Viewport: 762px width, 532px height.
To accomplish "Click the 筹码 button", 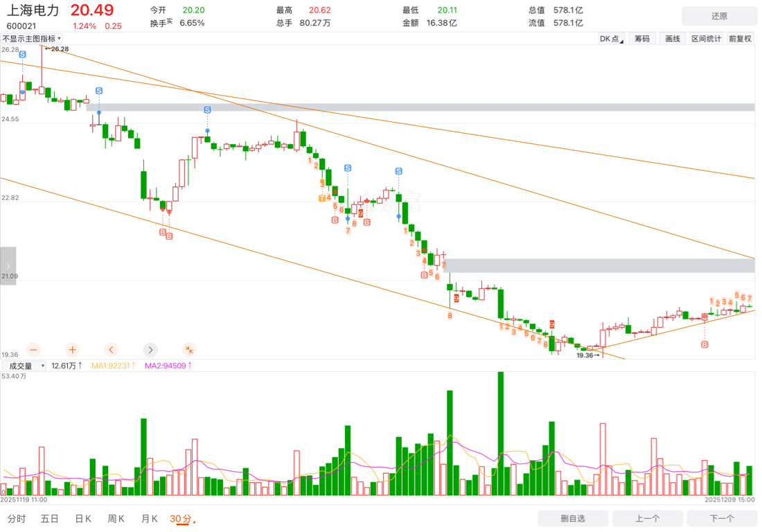I will [x=642, y=39].
